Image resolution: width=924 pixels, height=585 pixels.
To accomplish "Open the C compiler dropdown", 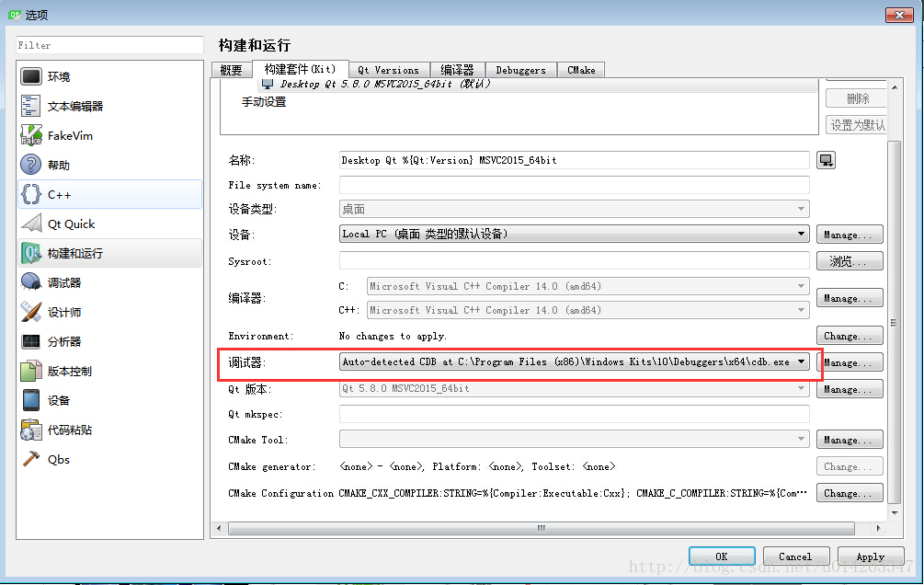I will click(x=588, y=287).
